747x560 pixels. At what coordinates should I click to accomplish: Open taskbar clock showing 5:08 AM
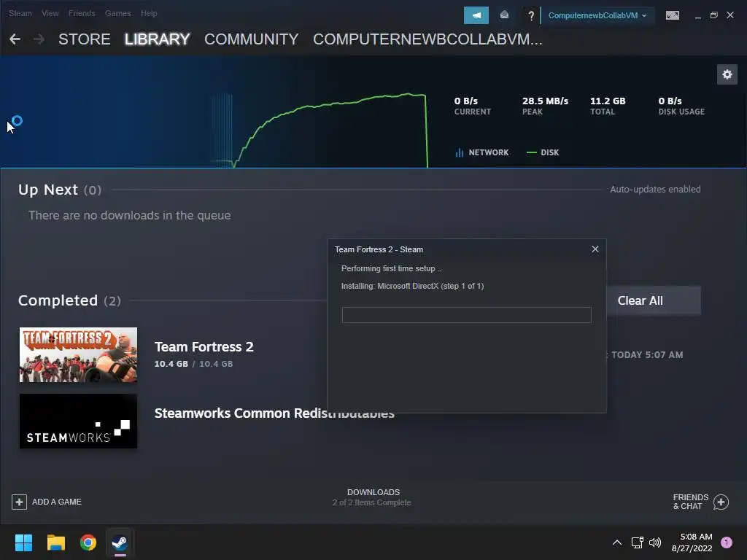pyautogui.click(x=692, y=542)
